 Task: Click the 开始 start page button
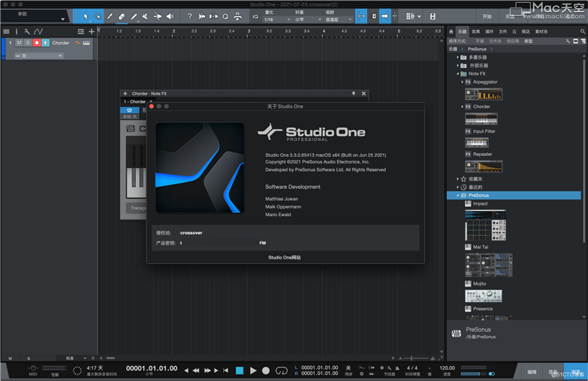(x=487, y=16)
